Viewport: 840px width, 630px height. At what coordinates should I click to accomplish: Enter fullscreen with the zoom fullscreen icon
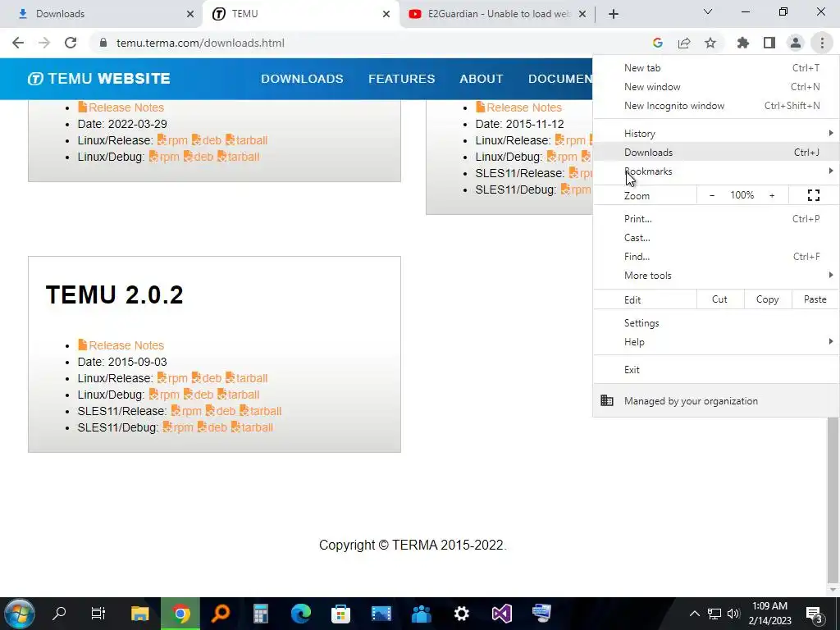pos(814,195)
